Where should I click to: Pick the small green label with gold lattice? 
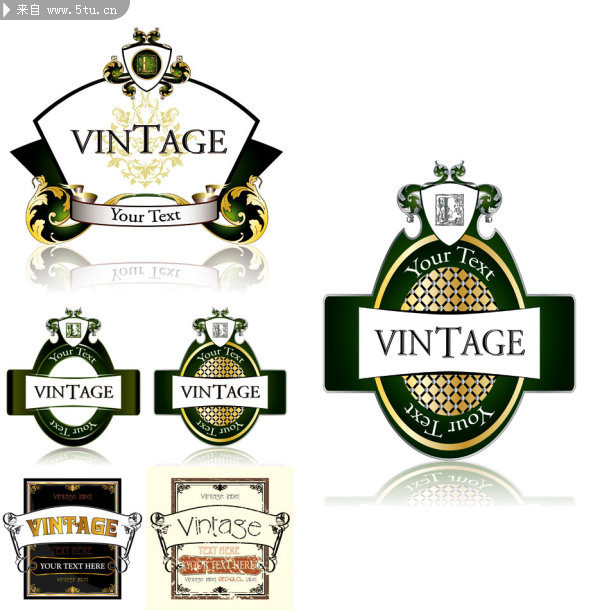point(220,377)
